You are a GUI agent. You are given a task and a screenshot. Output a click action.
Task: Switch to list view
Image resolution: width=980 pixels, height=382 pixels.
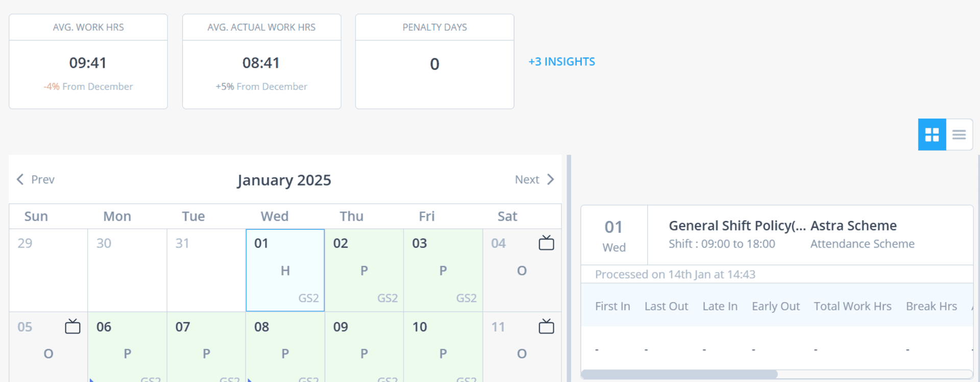tap(959, 135)
